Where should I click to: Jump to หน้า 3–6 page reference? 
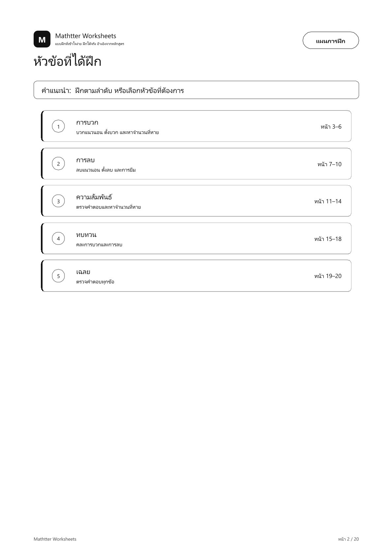(331, 127)
